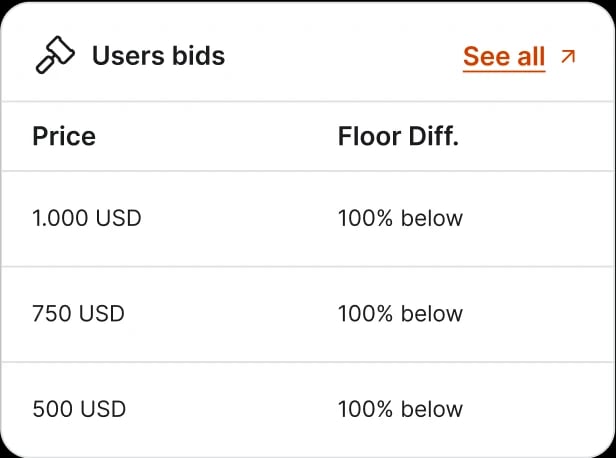Click the word USD in the 500 bid

point(103,409)
